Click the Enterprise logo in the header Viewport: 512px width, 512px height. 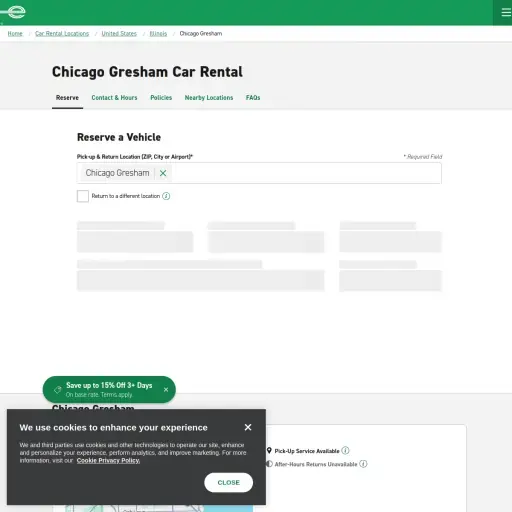(x=14, y=12)
